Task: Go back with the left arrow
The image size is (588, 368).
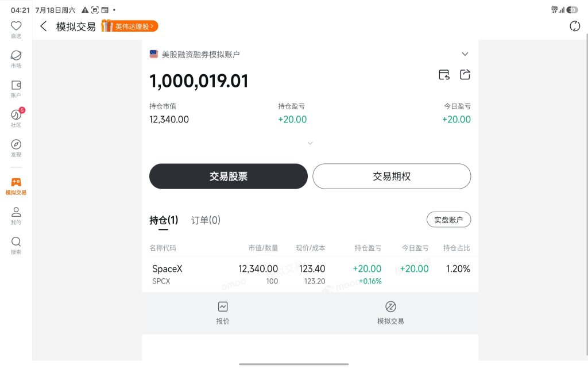Action: point(44,26)
